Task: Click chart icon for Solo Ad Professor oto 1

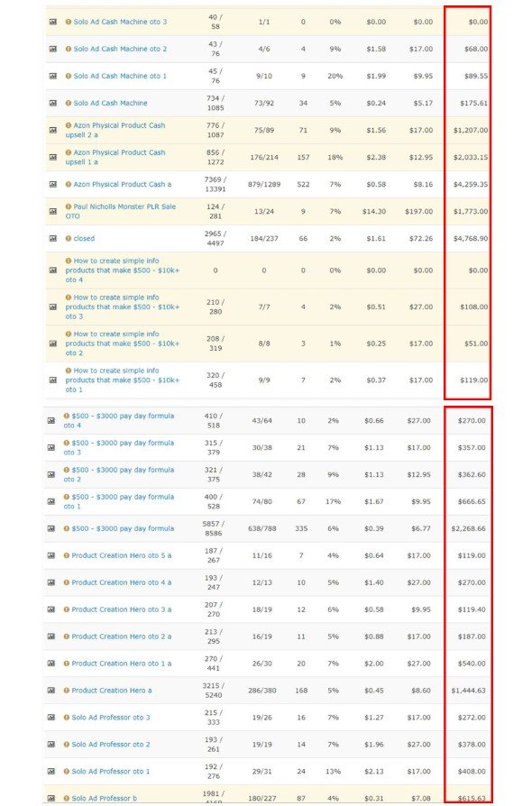Action: [50, 772]
